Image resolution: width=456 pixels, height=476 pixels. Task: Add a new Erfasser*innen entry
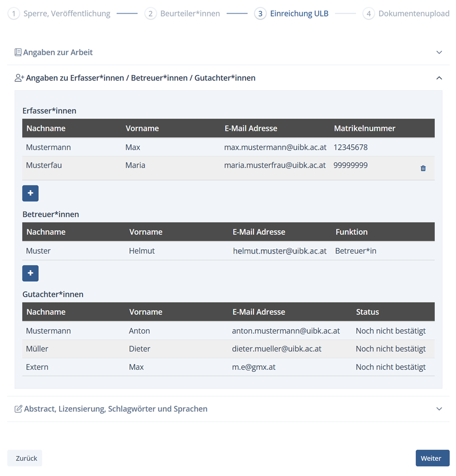31,193
